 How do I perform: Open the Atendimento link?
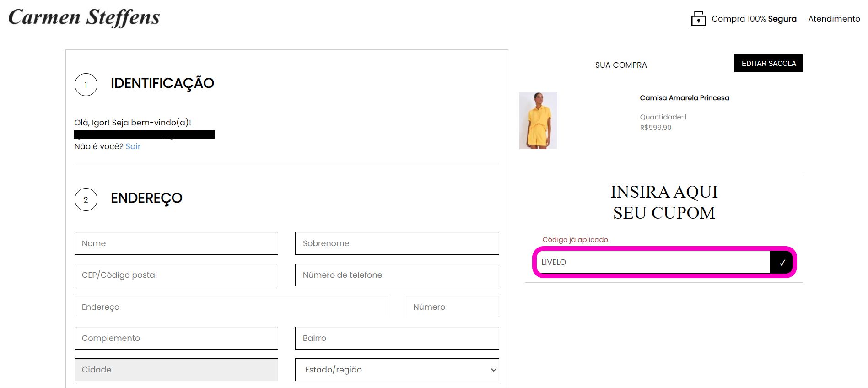pyautogui.click(x=834, y=19)
